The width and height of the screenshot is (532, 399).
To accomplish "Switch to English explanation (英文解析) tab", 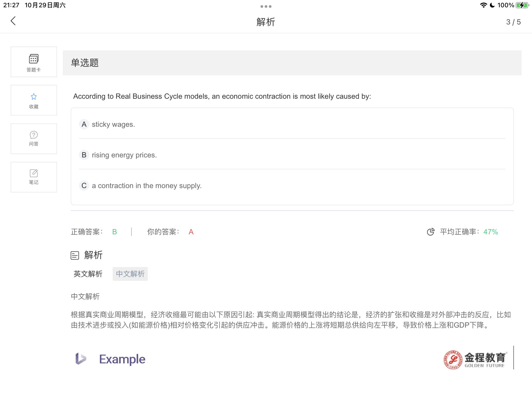I will tap(88, 274).
